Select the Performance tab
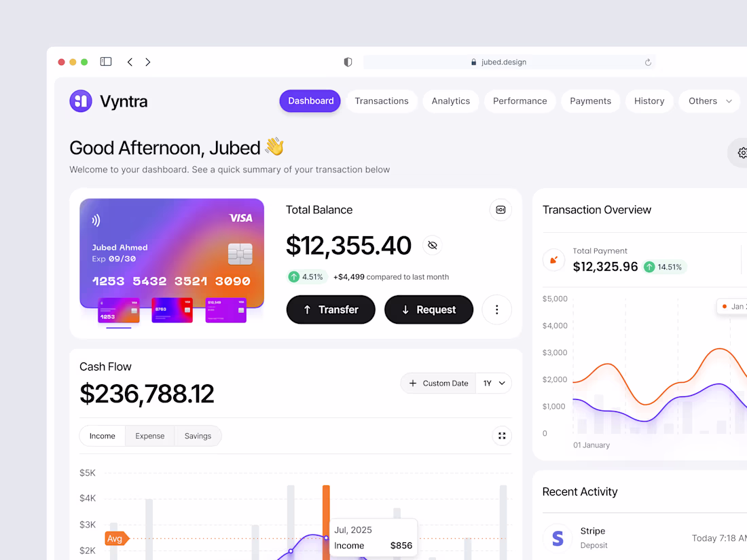 (x=520, y=101)
